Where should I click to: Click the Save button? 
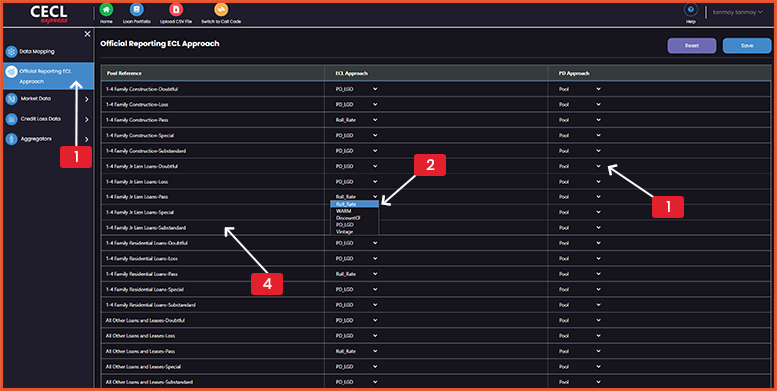pos(747,46)
